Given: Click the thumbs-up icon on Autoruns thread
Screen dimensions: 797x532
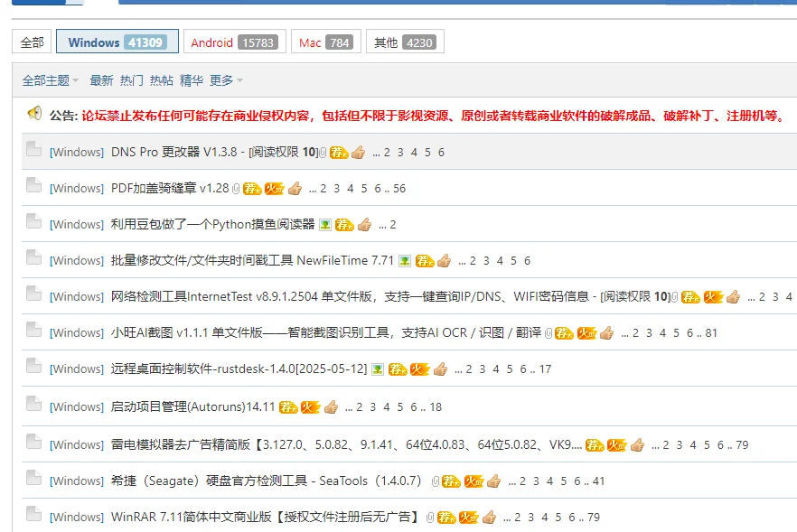Looking at the screenshot, I should (x=330, y=407).
